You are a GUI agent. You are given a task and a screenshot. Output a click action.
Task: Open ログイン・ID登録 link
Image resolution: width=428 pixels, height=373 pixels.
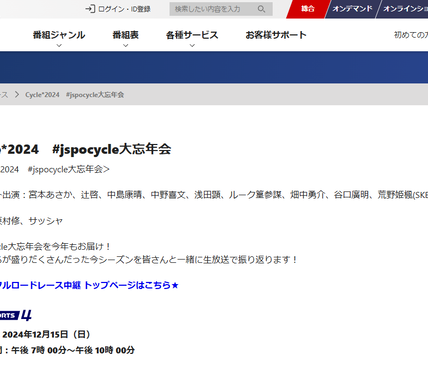pyautogui.click(x=124, y=9)
